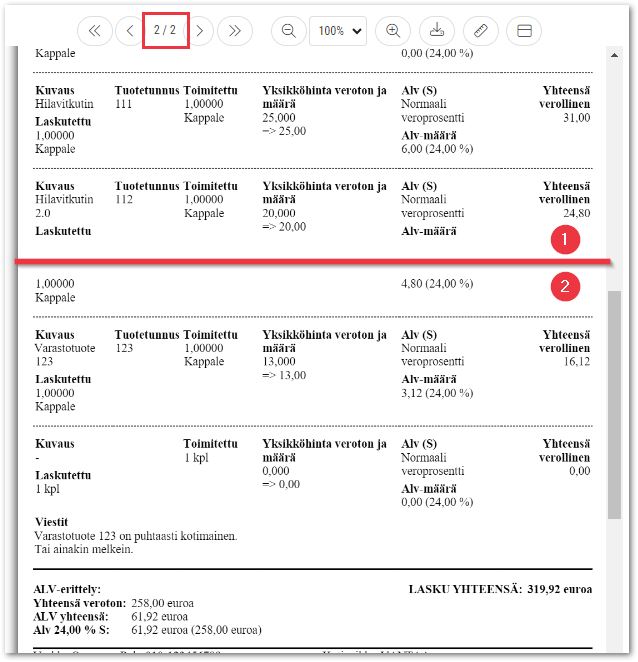Click the Varastotuote 123 description
The image size is (638, 662).
tap(65, 355)
